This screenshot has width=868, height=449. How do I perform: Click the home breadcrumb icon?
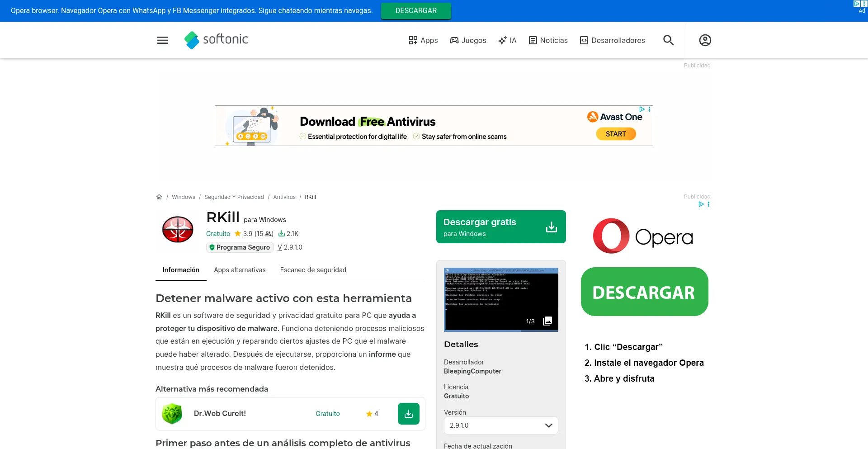coord(159,197)
